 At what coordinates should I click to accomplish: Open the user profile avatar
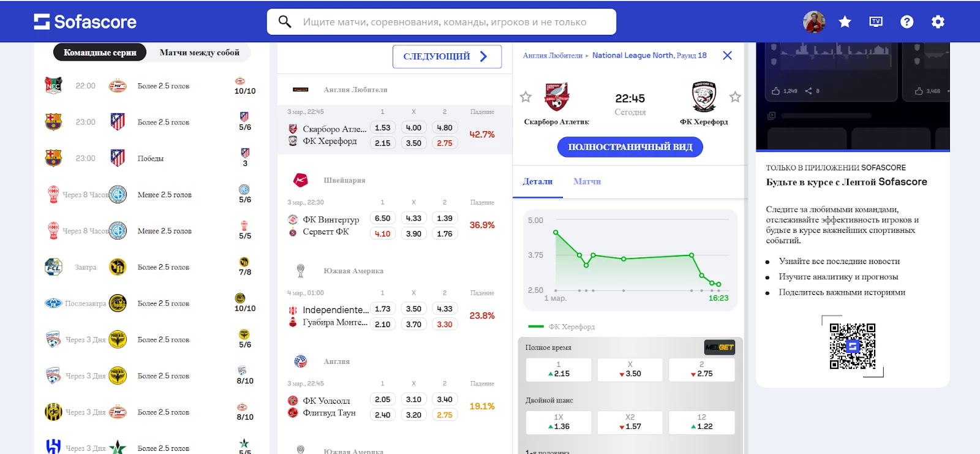coord(814,22)
